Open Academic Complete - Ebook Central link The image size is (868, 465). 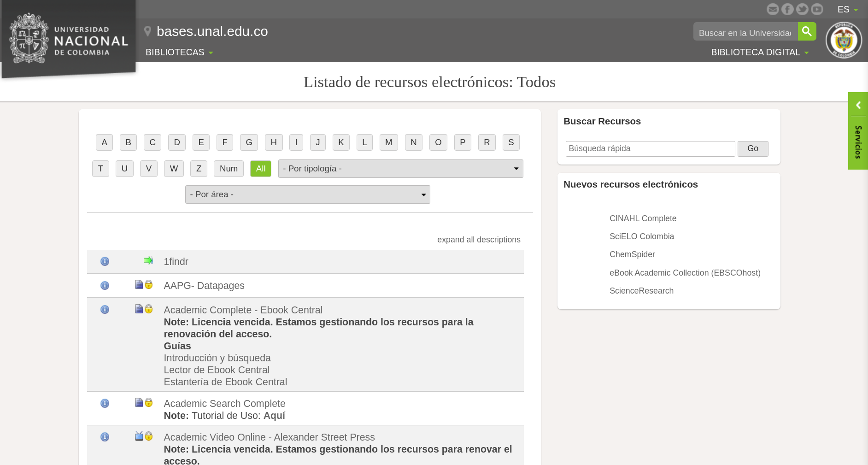tap(243, 310)
